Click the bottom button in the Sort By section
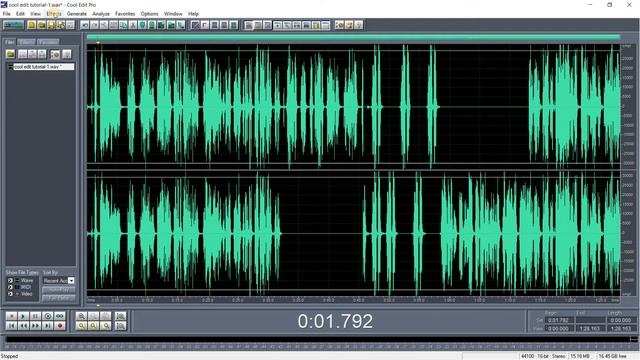The width and height of the screenshot is (640, 360). 59,298
